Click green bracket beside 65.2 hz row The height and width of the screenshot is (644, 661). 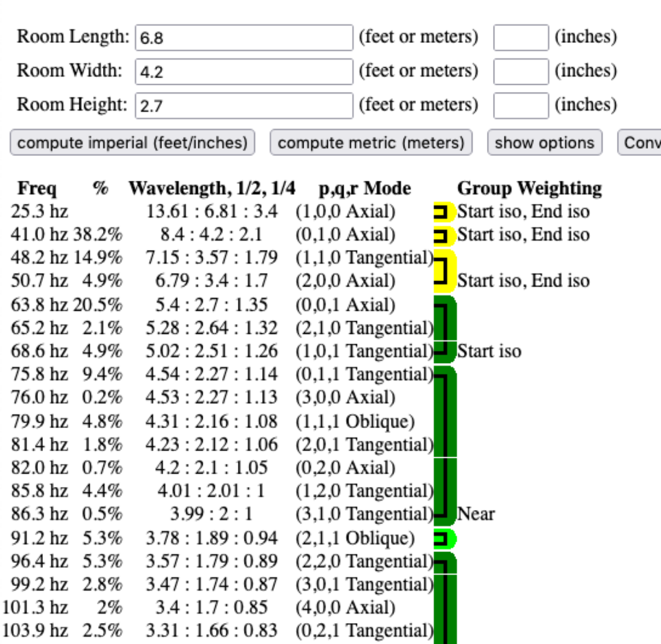(444, 328)
